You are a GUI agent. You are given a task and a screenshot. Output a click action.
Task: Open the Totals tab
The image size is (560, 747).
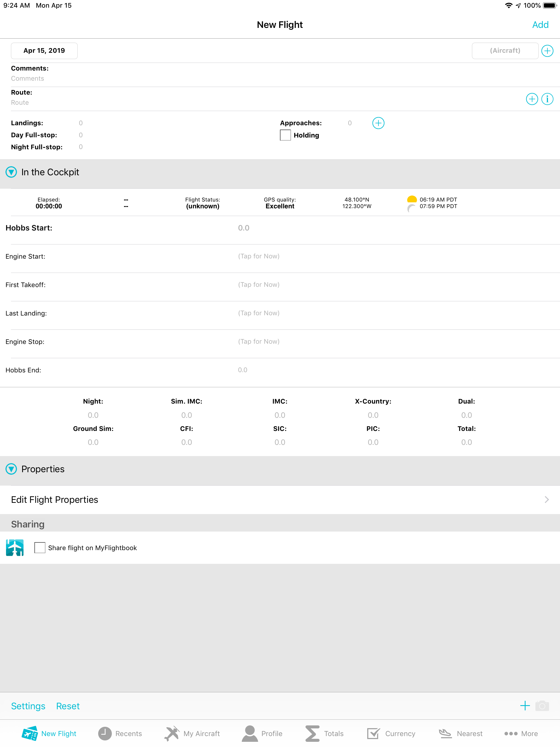point(324,733)
